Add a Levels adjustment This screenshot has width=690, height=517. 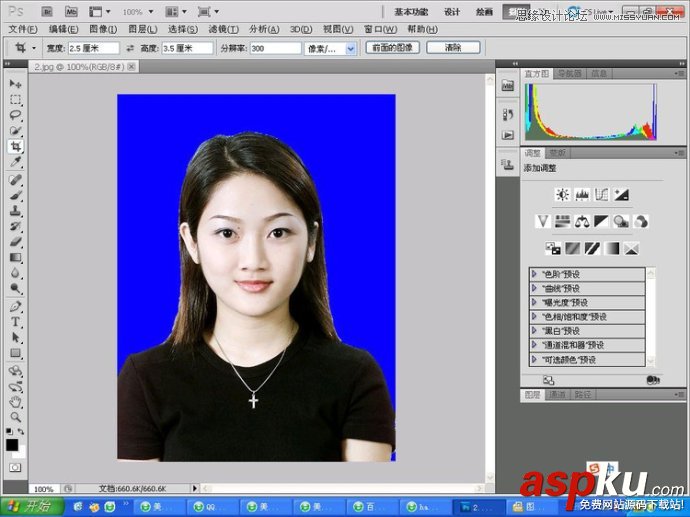coord(582,194)
